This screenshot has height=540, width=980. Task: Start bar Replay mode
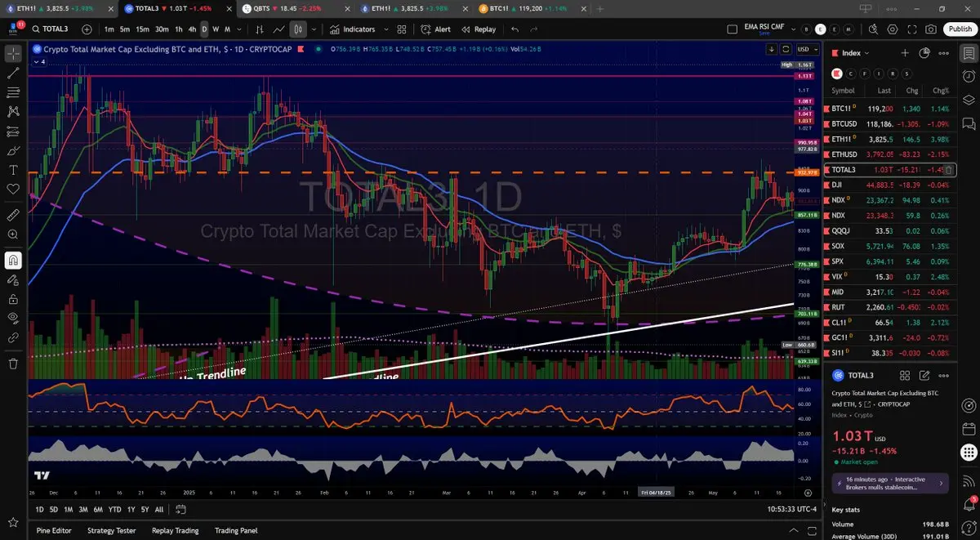(479, 29)
